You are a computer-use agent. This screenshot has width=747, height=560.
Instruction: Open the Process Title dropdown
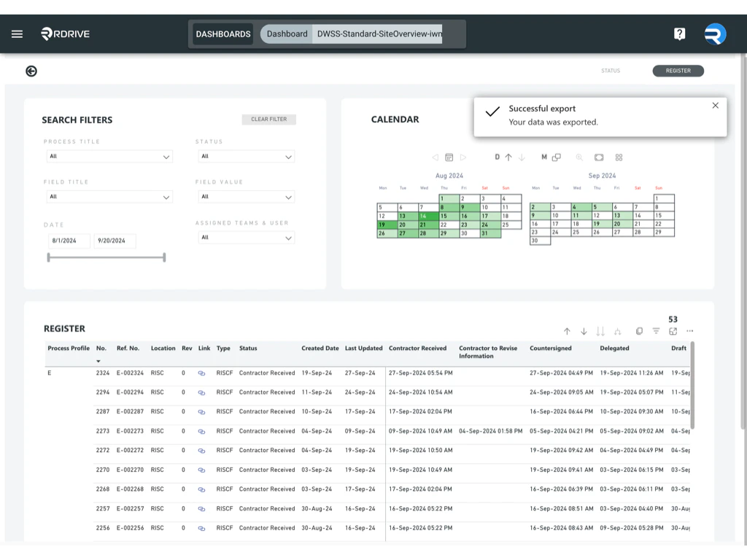(x=109, y=156)
